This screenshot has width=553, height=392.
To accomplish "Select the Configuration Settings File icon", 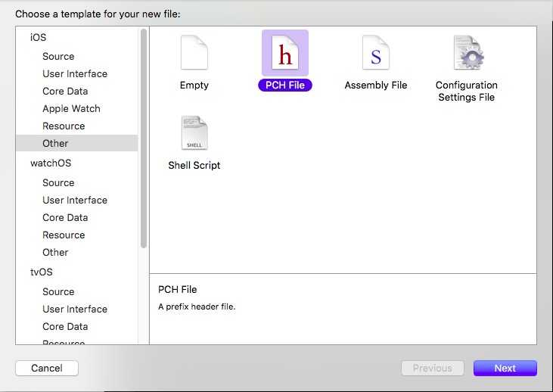I will (467, 54).
